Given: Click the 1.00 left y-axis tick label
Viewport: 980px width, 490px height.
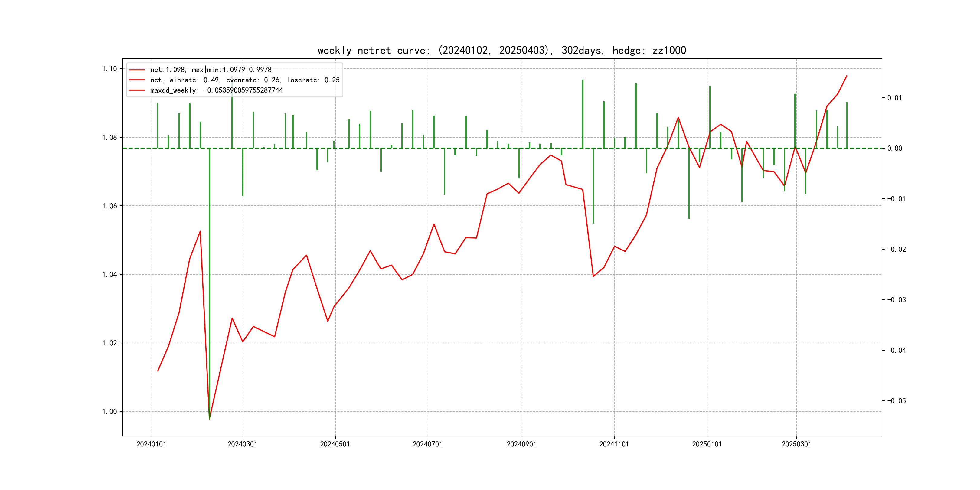Looking at the screenshot, I should (x=109, y=411).
